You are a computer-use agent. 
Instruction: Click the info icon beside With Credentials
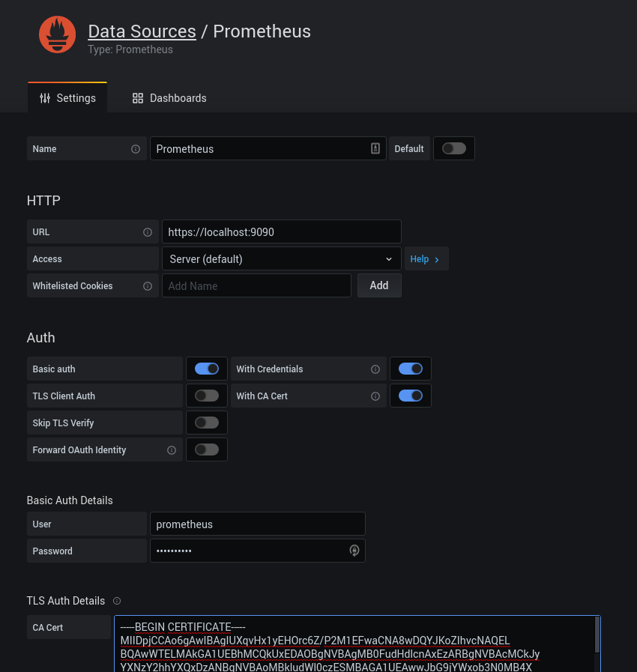375,369
